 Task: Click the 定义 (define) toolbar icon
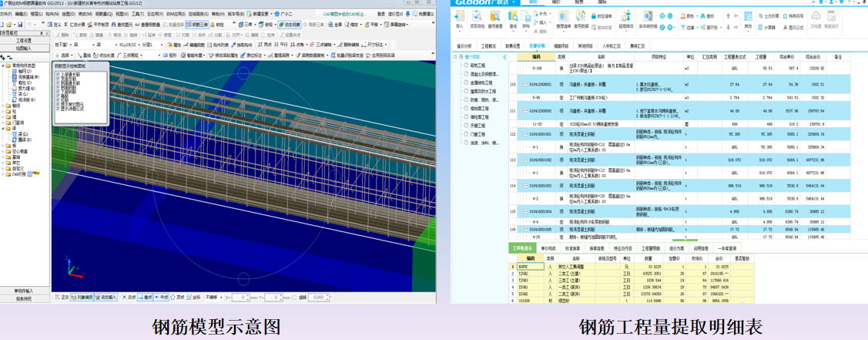(x=55, y=25)
